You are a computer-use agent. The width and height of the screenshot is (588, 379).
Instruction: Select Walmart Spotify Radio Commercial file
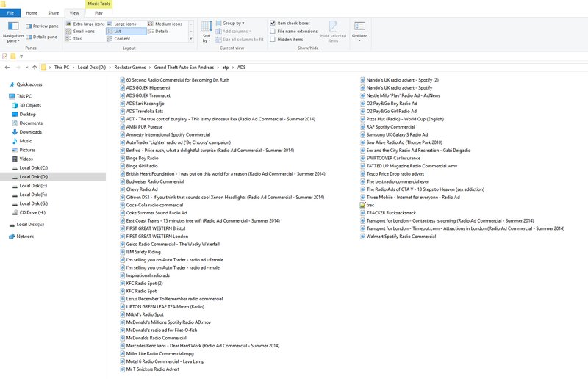398,237
